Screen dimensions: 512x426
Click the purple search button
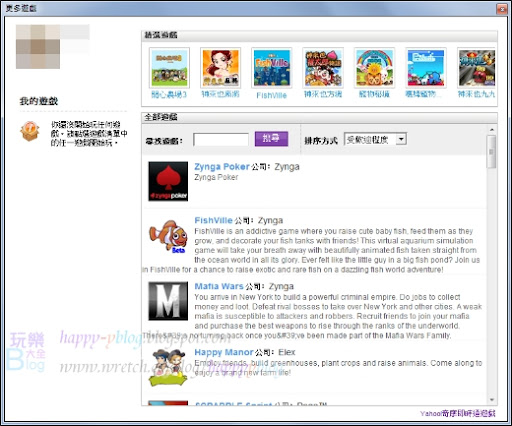(x=271, y=139)
